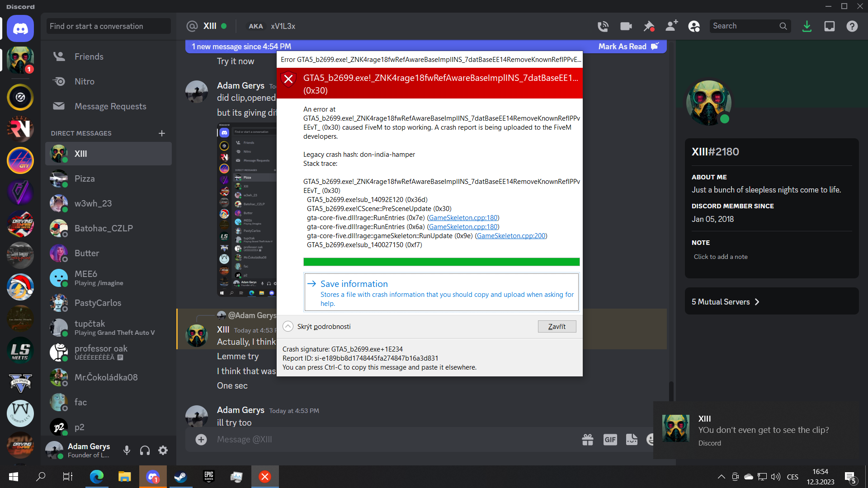Open the Friends tab

tap(89, 56)
